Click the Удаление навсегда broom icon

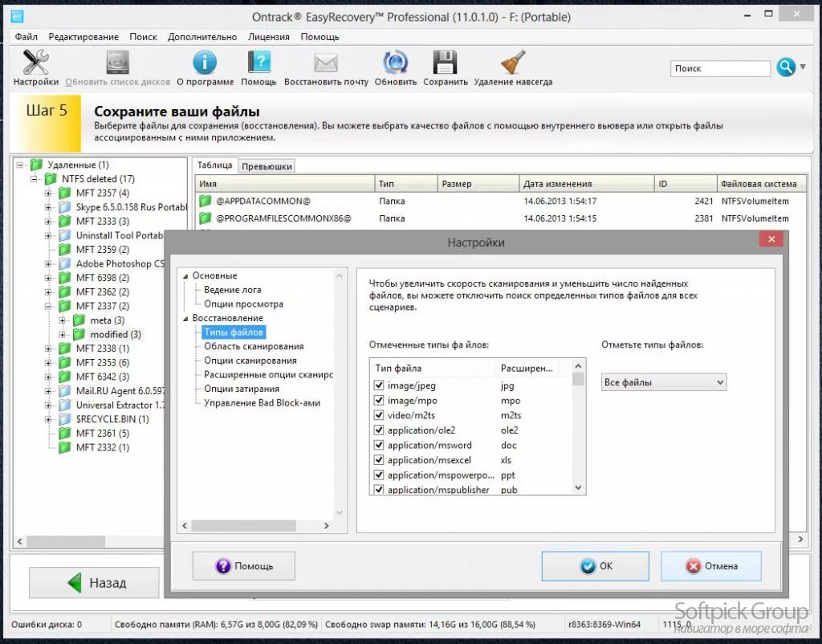tap(513, 63)
